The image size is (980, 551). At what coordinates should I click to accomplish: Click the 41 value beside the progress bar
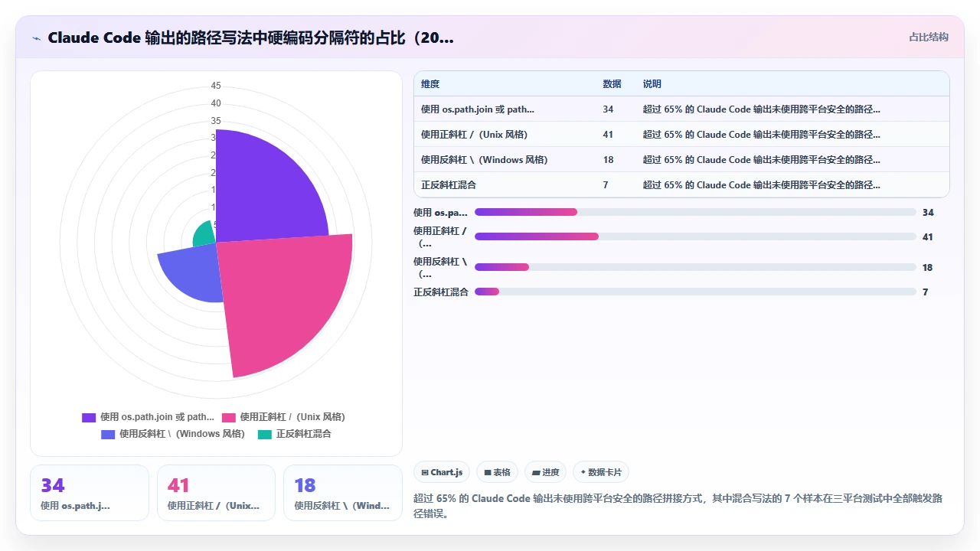(x=928, y=237)
